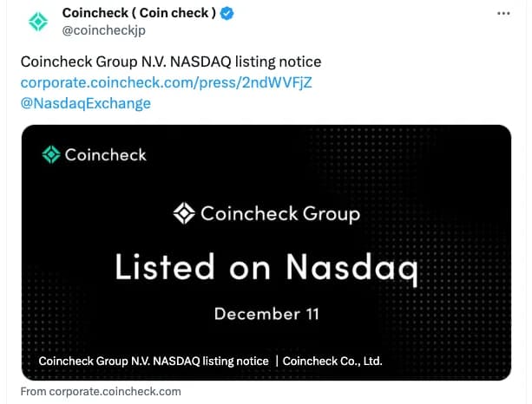Click the Listed on Nasdaq headline

(266, 268)
